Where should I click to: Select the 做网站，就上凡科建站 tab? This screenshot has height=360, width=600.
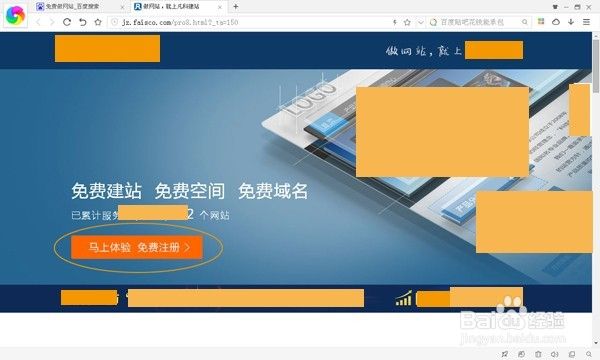click(x=171, y=7)
